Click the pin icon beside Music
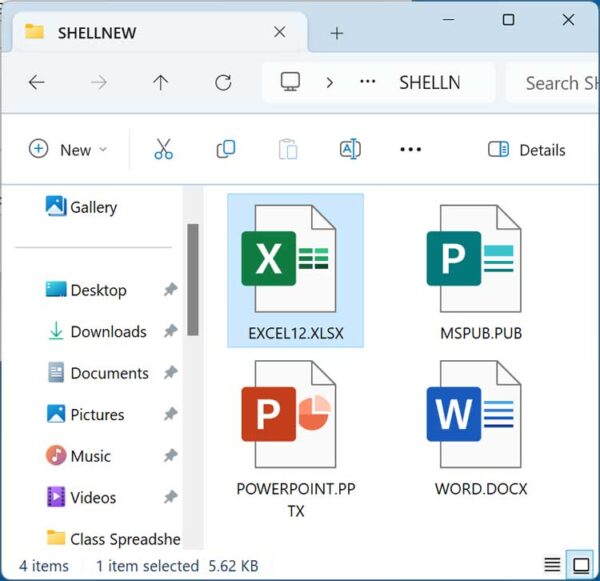This screenshot has height=581, width=600. click(171, 455)
